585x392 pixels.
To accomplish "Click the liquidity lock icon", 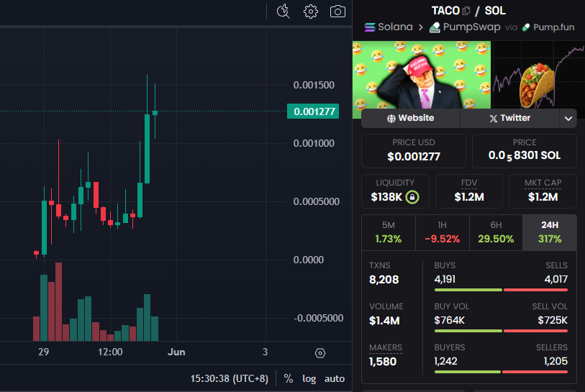I will click(x=412, y=196).
